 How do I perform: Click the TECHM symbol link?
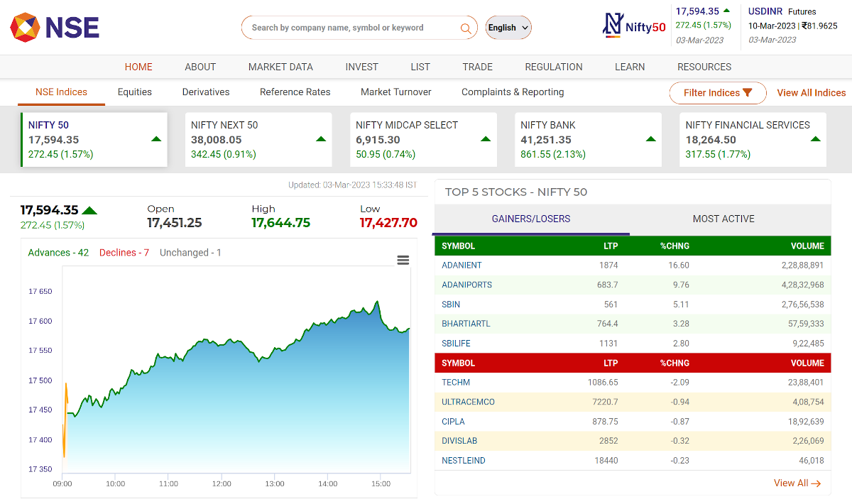coord(455,382)
